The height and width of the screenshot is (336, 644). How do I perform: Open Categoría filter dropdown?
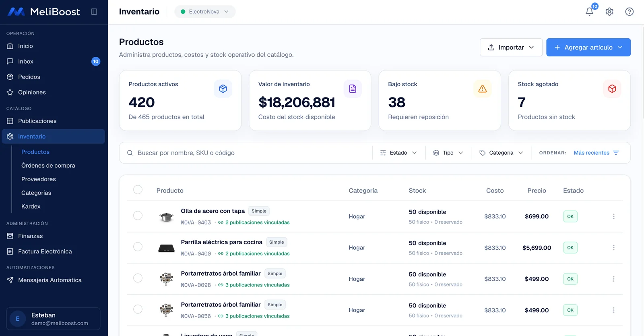[501, 153]
